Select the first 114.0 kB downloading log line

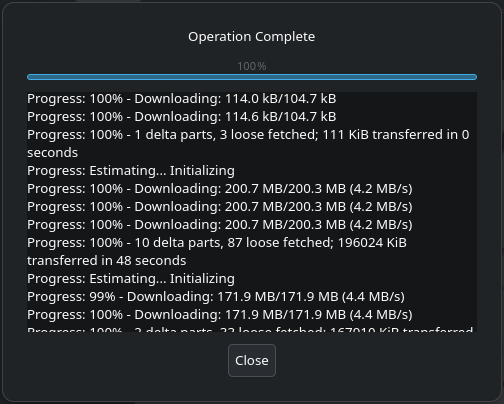pos(182,99)
